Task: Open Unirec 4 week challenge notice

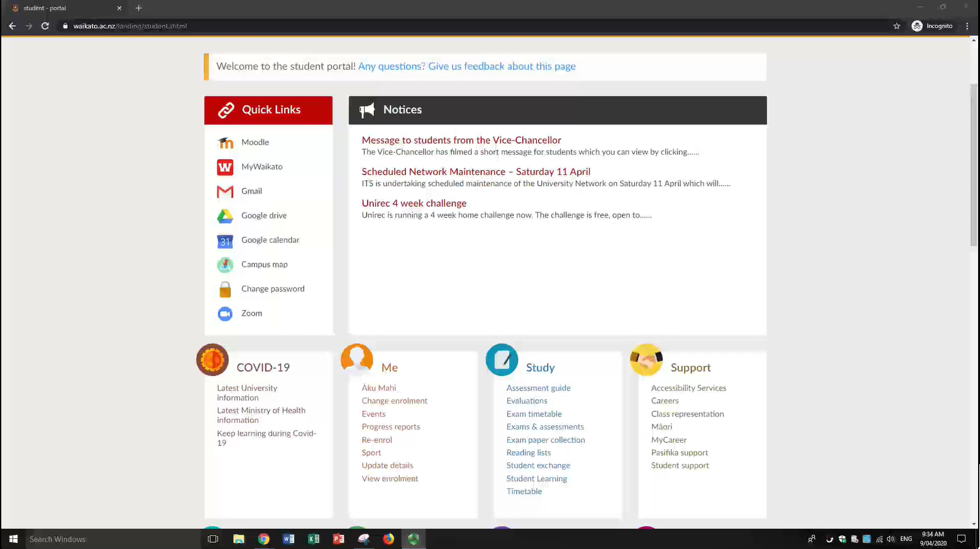Action: click(x=414, y=203)
